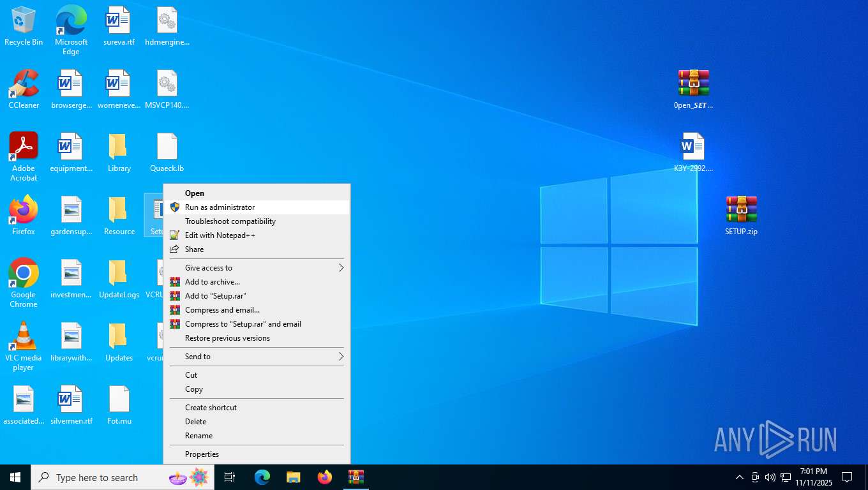The height and width of the screenshot is (490, 868).
Task: Select the Updates folder icon
Action: point(119,343)
